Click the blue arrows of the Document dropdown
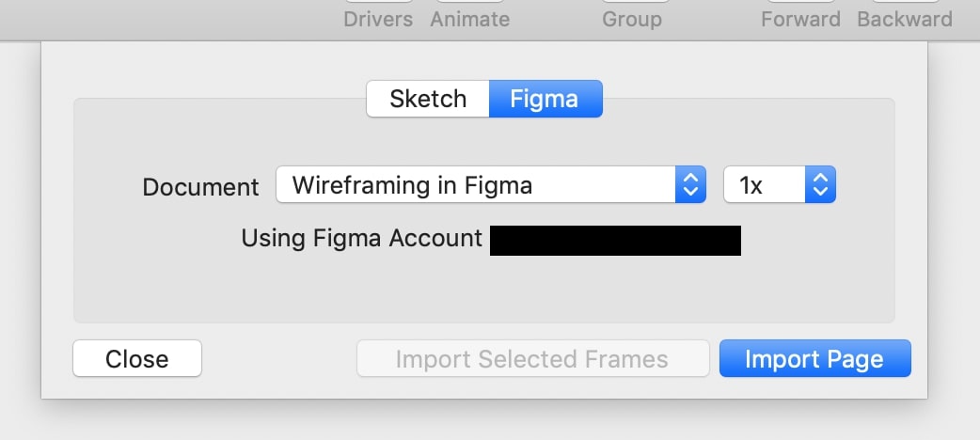Image resolution: width=980 pixels, height=440 pixels. [x=690, y=185]
